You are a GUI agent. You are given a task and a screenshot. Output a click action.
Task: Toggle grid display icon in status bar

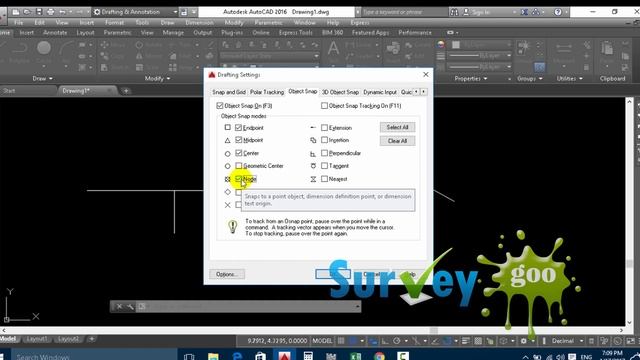(341, 341)
